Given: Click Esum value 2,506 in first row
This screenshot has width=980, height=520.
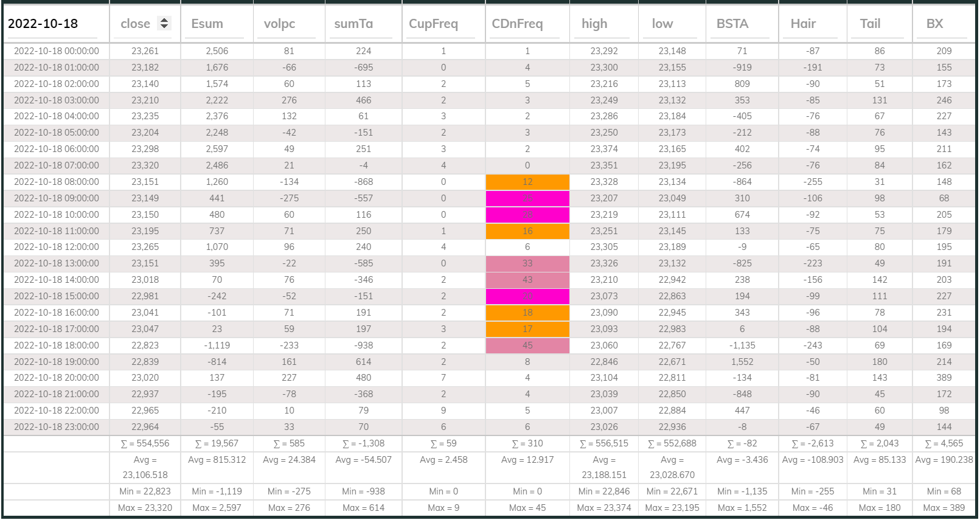Looking at the screenshot, I should (217, 51).
